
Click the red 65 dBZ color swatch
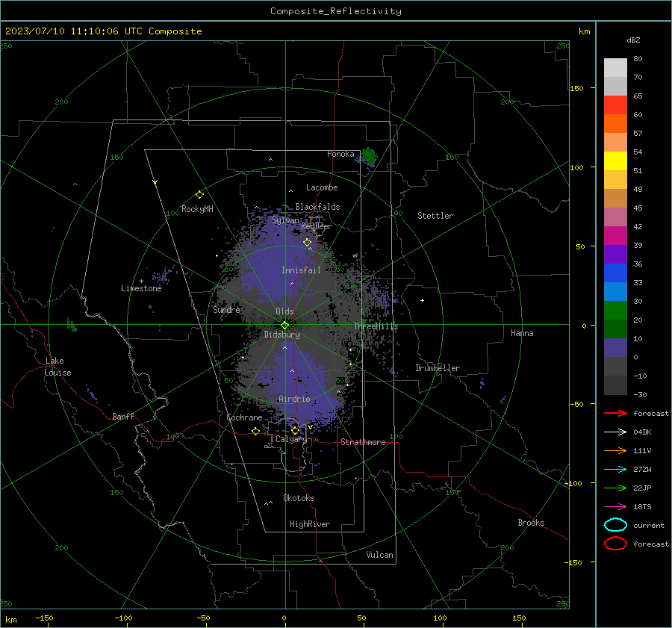coord(615,105)
